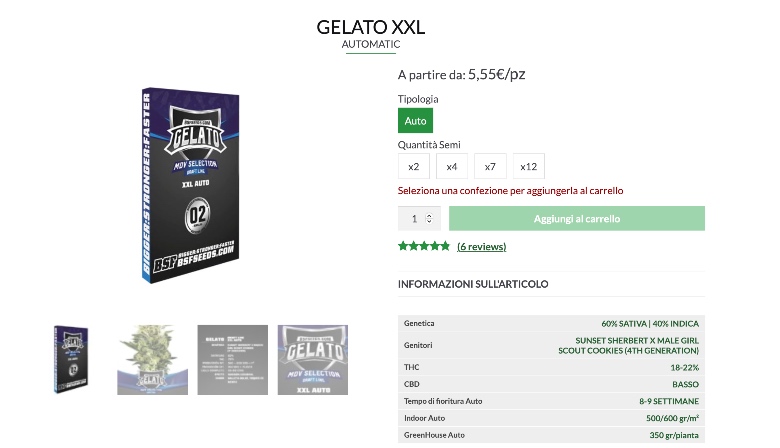Image resolution: width=780 pixels, height=448 pixels.
Task: Click the Genetica row in info table
Action: point(551,323)
